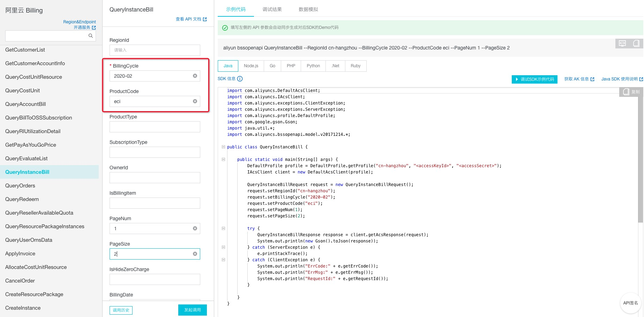Click the API签名 floating button
The image size is (644, 317).
pos(631,303)
